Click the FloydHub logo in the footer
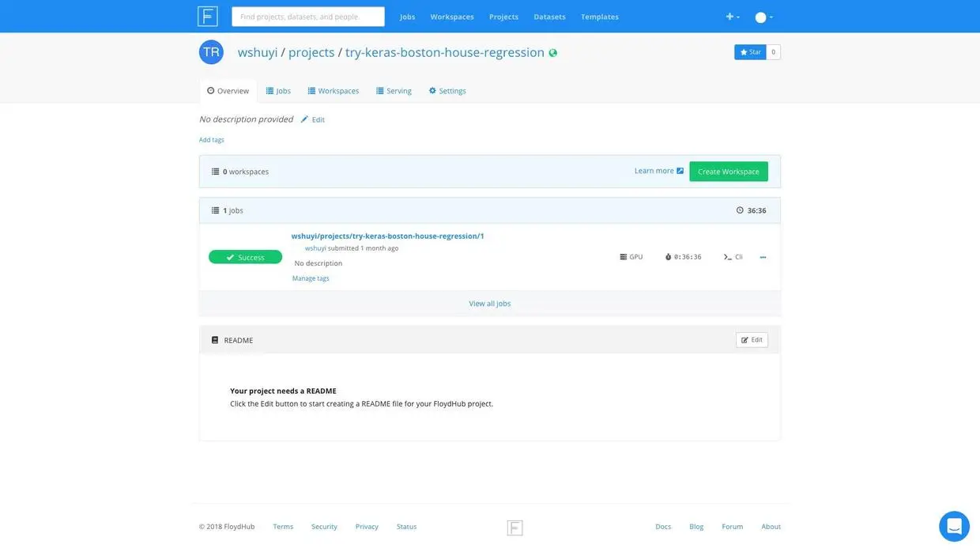This screenshot has width=980, height=552. 514,527
